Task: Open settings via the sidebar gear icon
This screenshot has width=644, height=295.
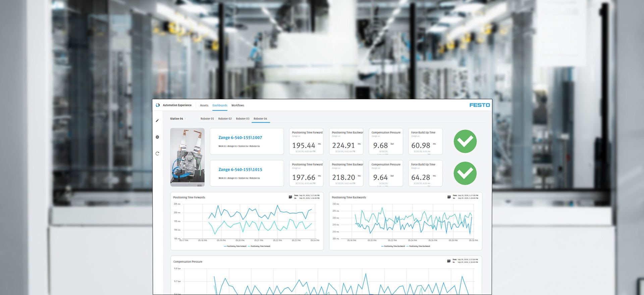Action: click(x=157, y=137)
